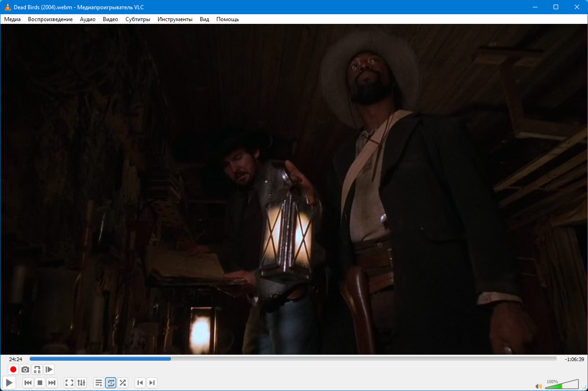The width and height of the screenshot is (588, 391).
Task: Step forward one frame
Action: [x=49, y=369]
